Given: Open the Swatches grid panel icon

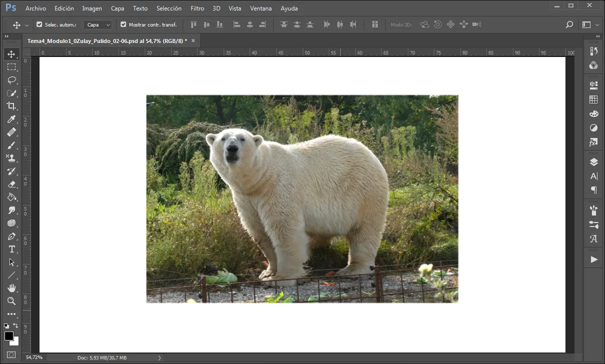Looking at the screenshot, I should pos(593,99).
